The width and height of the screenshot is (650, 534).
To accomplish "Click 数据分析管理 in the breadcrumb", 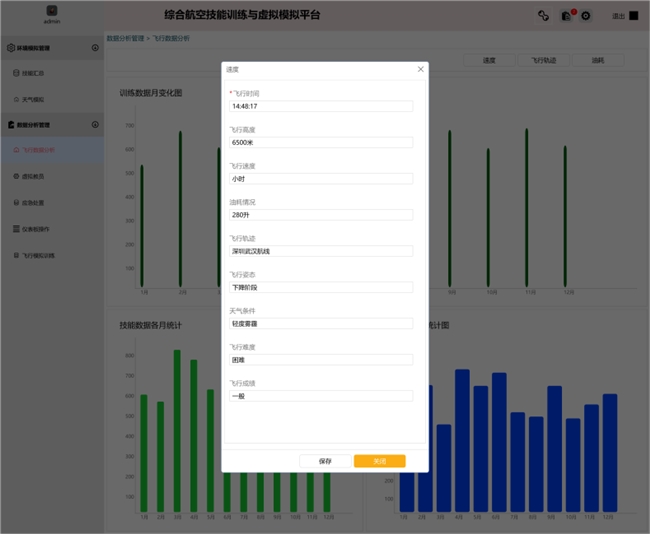I will tap(126, 38).
